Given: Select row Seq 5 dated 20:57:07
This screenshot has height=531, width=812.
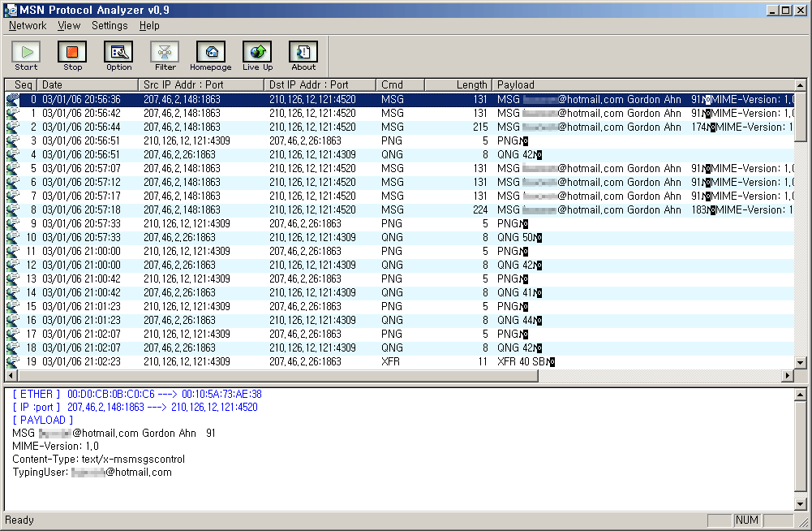Looking at the screenshot, I should (400, 169).
